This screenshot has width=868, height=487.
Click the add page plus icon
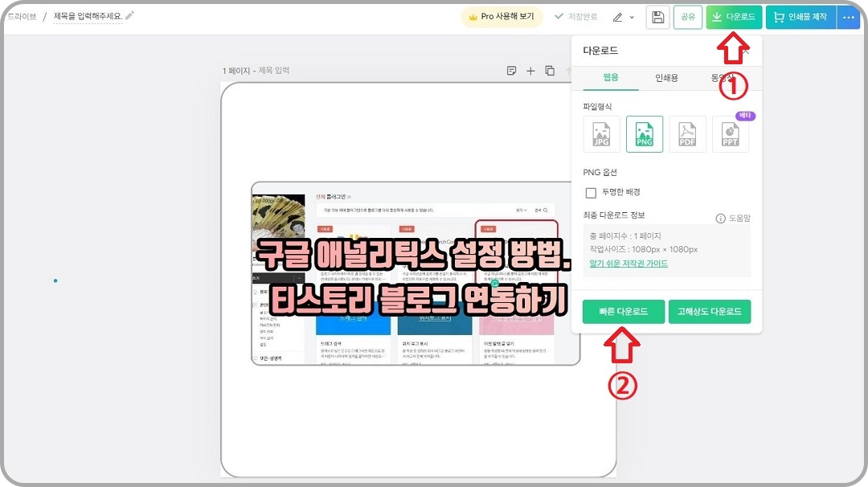pyautogui.click(x=530, y=71)
